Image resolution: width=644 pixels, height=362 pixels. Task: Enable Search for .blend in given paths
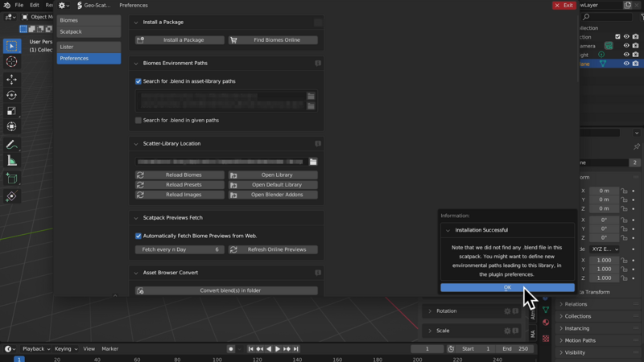[x=138, y=120]
